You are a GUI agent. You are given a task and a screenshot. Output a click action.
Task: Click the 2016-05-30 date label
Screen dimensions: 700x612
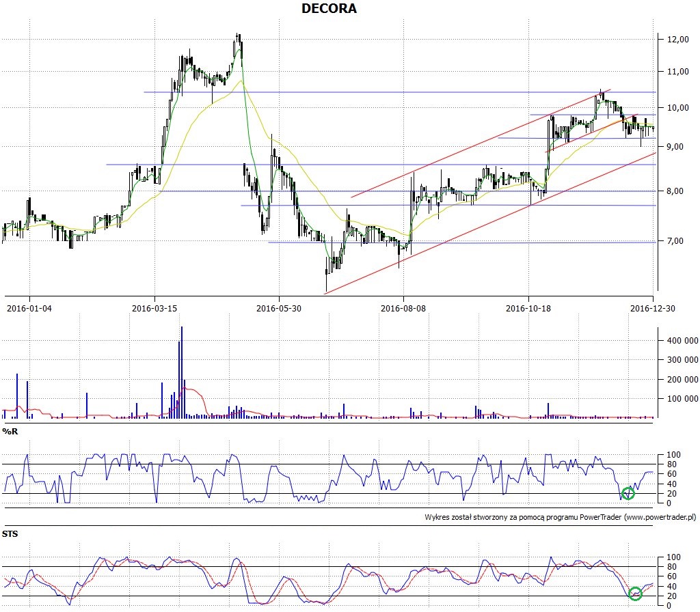(279, 308)
